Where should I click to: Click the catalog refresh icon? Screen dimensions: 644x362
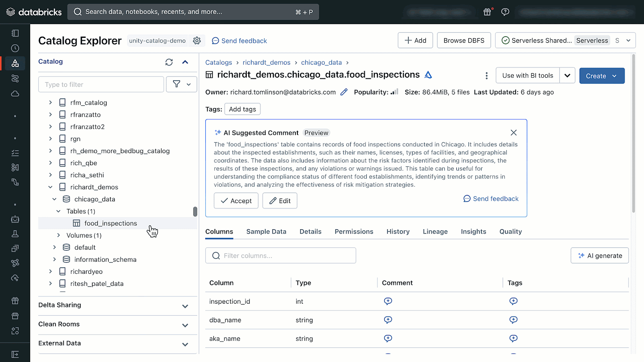(x=169, y=62)
